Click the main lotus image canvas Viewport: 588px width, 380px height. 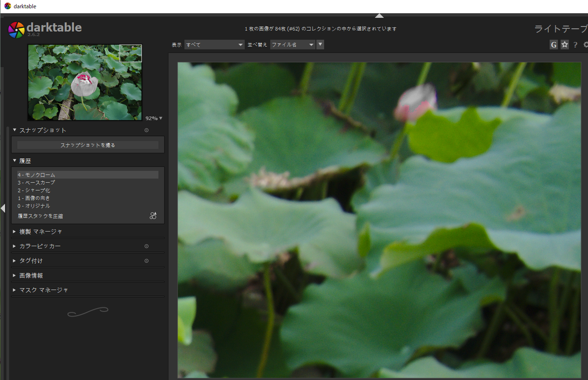tap(379, 220)
